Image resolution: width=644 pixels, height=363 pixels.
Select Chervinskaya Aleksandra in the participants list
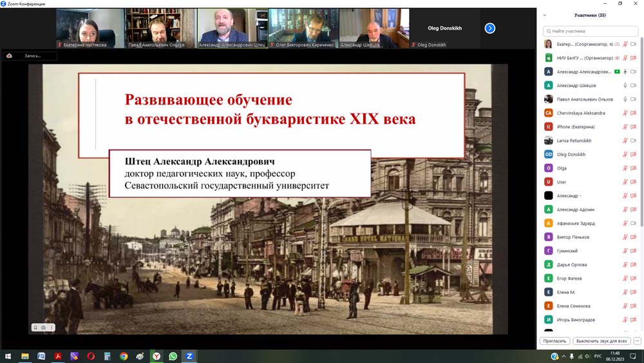pos(580,113)
